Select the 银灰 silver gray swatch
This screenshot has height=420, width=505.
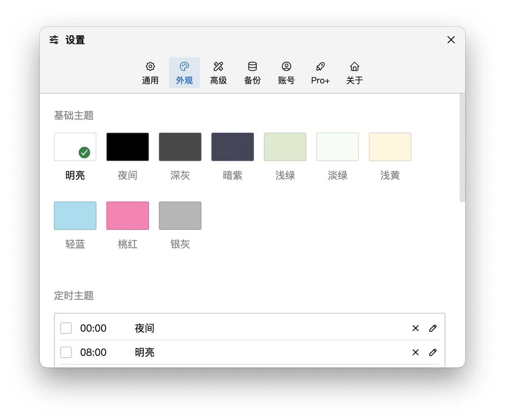point(180,216)
